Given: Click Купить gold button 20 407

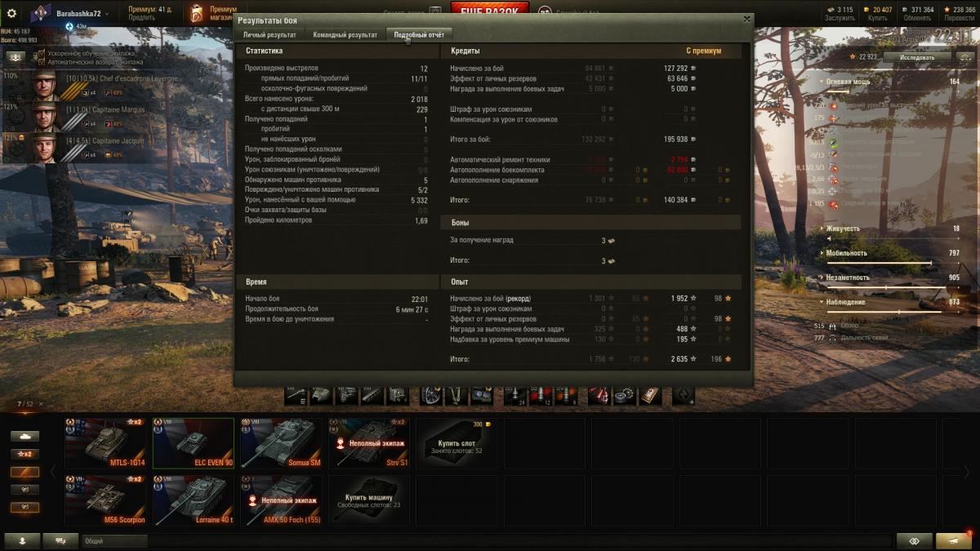Looking at the screenshot, I should [877, 13].
